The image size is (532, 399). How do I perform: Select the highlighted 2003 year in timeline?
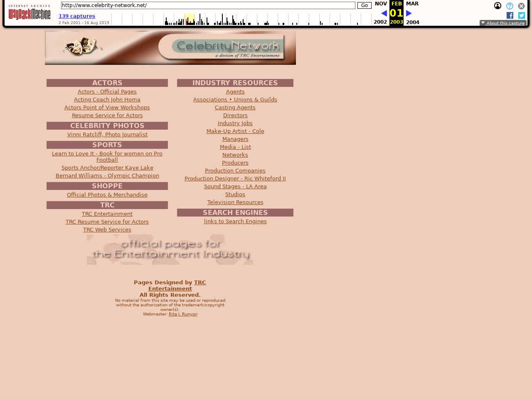[190, 19]
